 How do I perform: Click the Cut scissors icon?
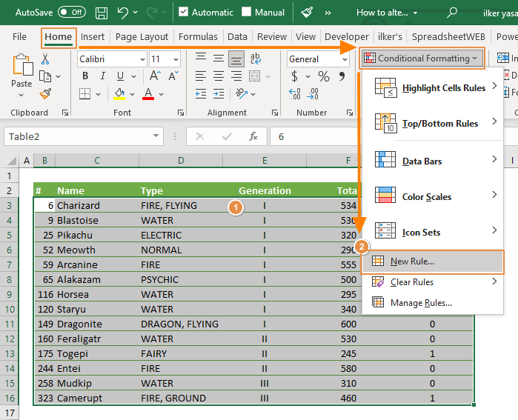click(x=45, y=59)
